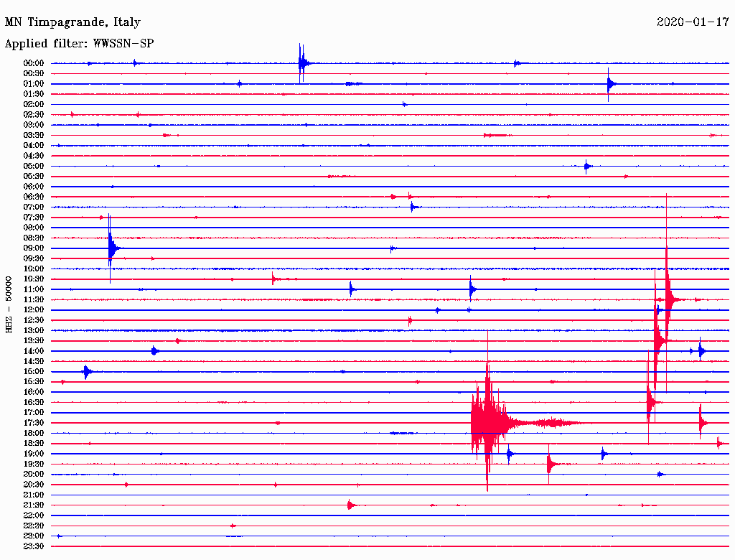Click the 16:30 time label

(34, 403)
